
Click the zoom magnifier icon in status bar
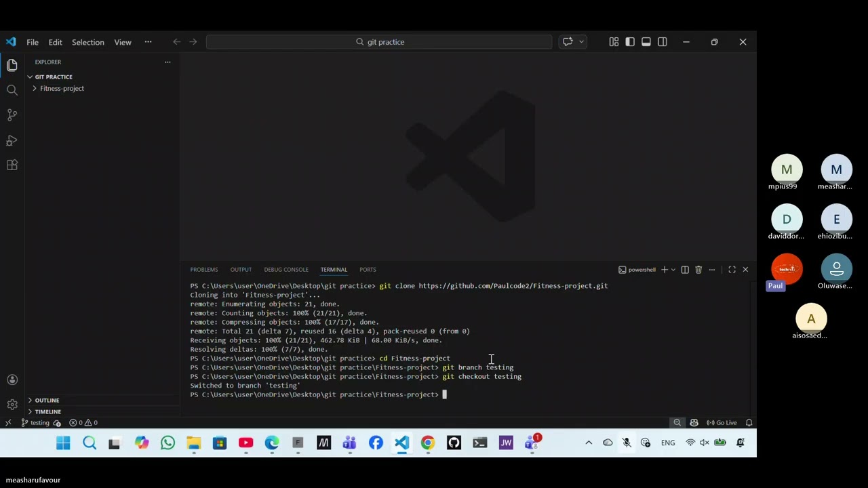(x=677, y=423)
